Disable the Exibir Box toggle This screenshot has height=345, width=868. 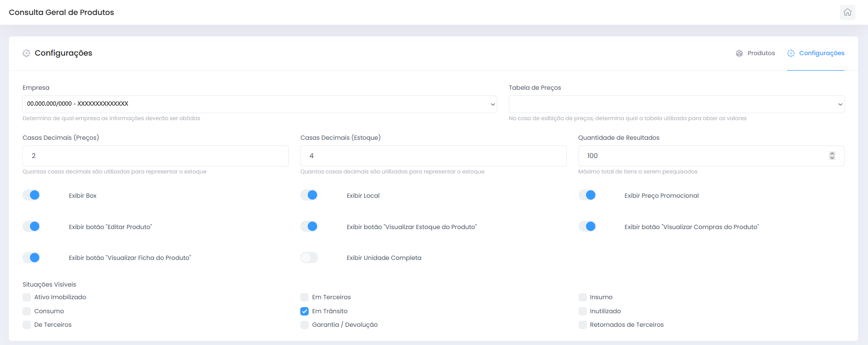[31, 195]
